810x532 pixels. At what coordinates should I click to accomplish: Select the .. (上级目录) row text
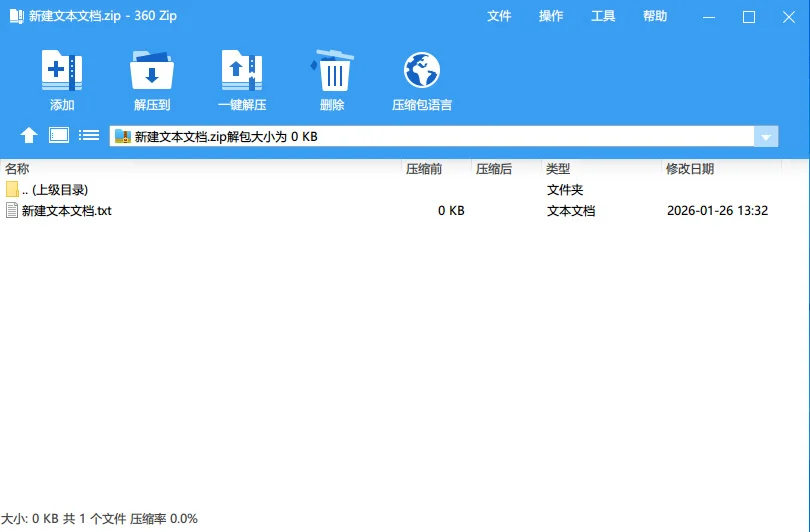55,190
